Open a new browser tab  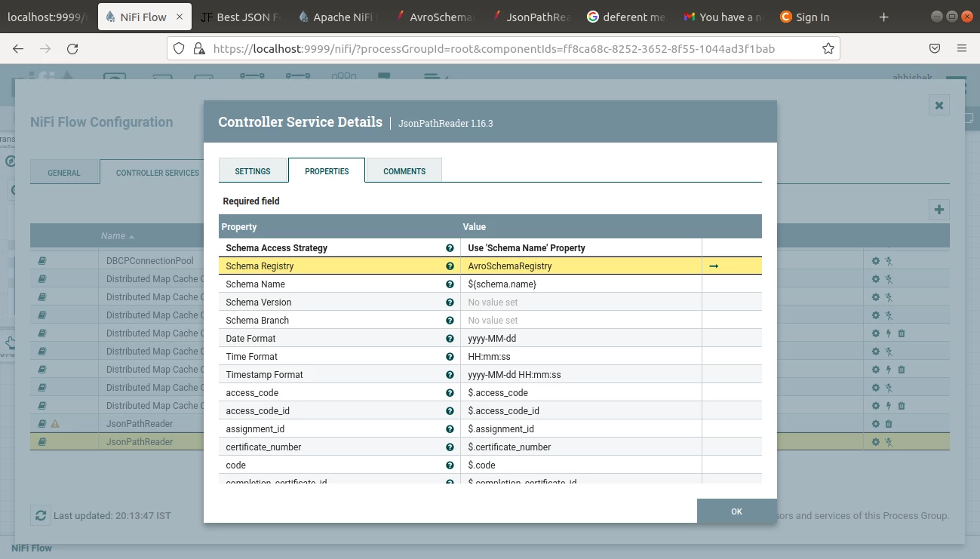tap(884, 17)
